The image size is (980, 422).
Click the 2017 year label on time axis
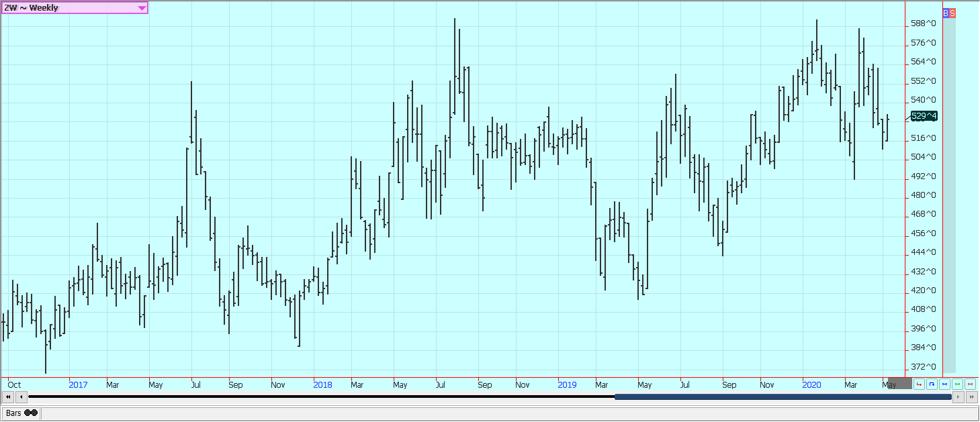(78, 385)
